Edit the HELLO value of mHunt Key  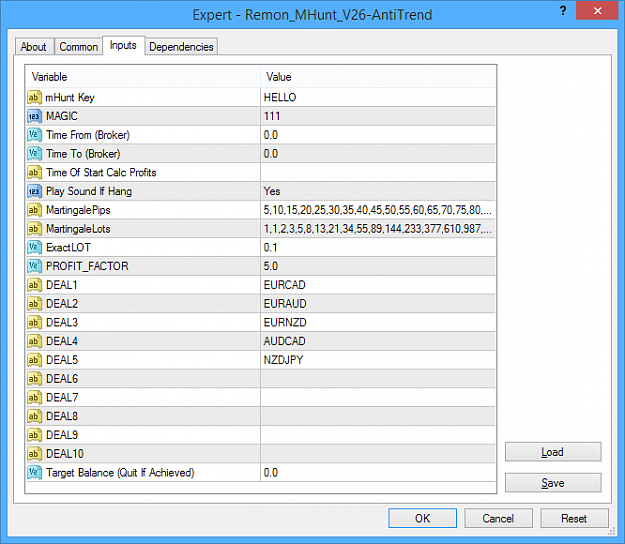point(378,97)
